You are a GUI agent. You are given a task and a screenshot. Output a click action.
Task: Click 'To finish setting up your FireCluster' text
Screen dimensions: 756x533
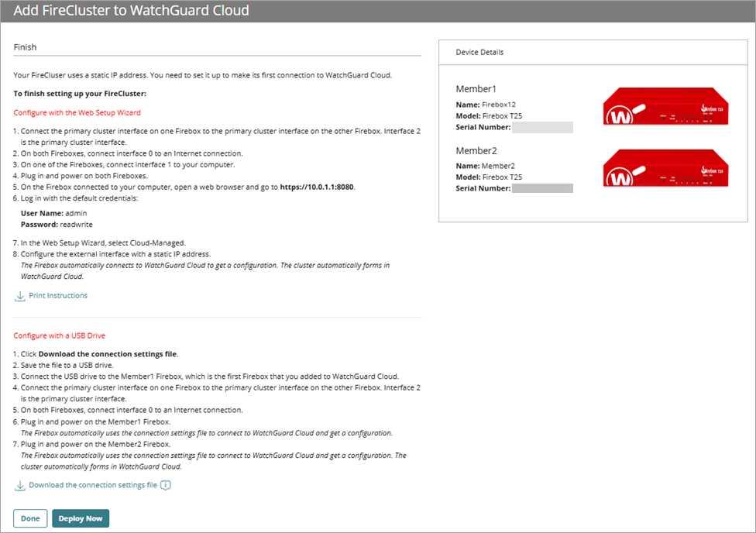pyautogui.click(x=80, y=93)
